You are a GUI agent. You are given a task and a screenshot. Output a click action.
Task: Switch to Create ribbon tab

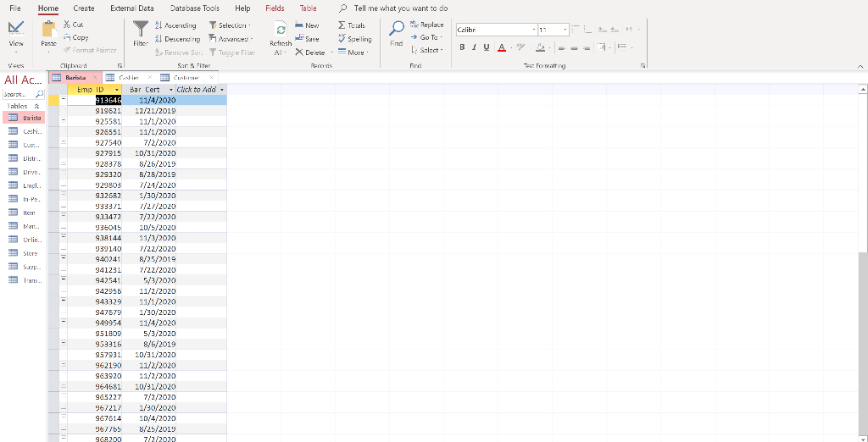tap(84, 8)
